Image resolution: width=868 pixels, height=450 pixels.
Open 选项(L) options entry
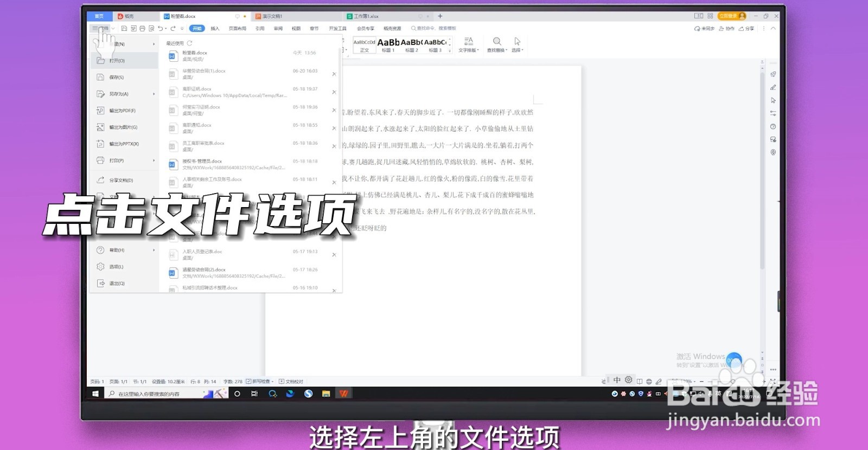[124, 267]
